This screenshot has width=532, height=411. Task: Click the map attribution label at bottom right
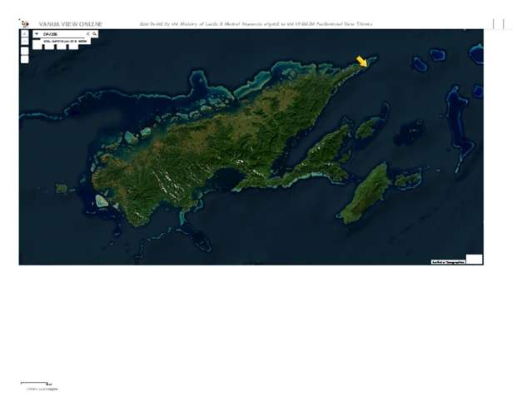[448, 262]
